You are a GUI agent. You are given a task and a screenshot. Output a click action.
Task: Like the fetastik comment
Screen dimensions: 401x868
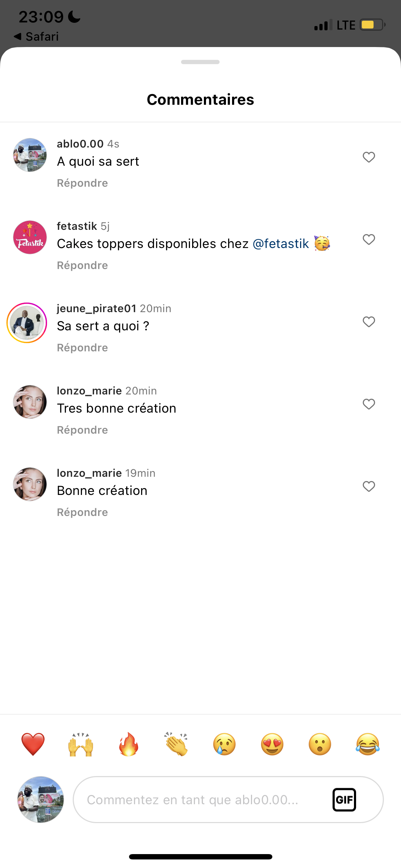pyautogui.click(x=369, y=239)
